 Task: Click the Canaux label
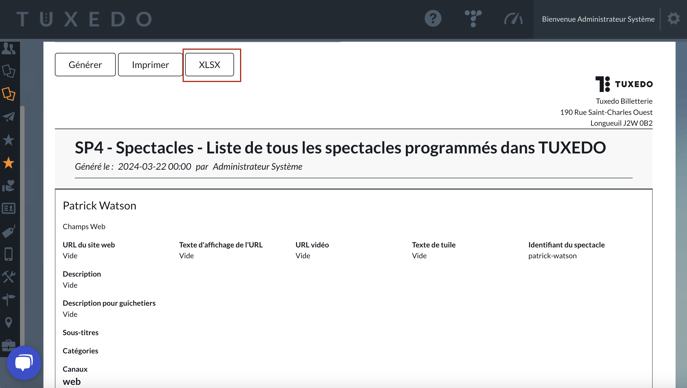75,369
